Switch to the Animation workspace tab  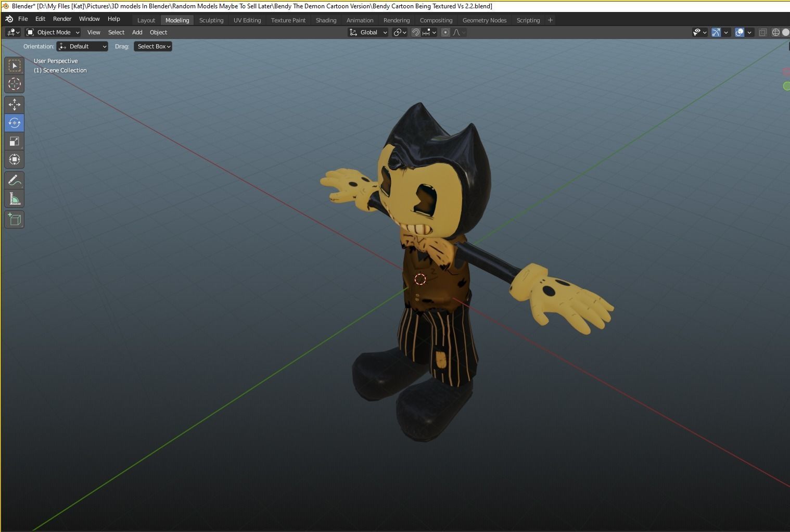360,20
